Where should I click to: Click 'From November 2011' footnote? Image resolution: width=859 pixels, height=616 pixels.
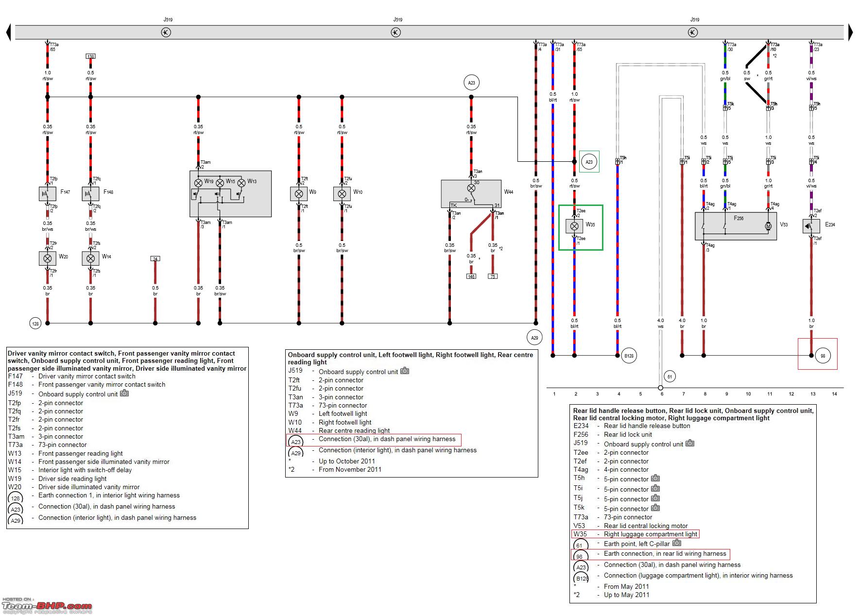tap(350, 470)
